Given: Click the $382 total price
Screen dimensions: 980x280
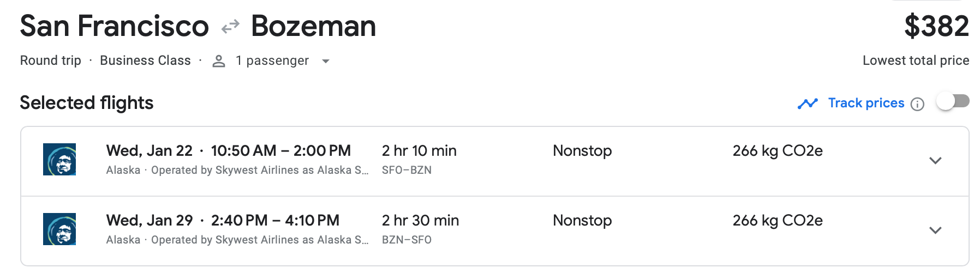Looking at the screenshot, I should (936, 26).
